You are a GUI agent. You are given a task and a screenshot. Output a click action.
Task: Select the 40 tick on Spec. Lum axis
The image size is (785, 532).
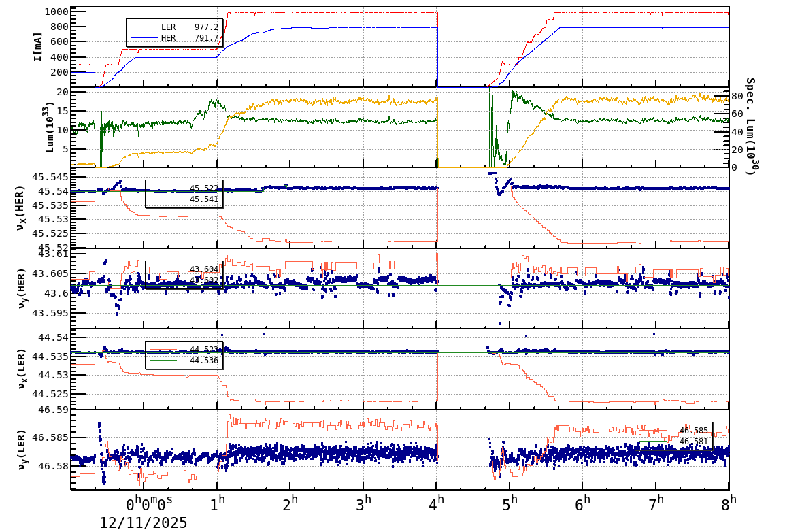[x=737, y=132]
